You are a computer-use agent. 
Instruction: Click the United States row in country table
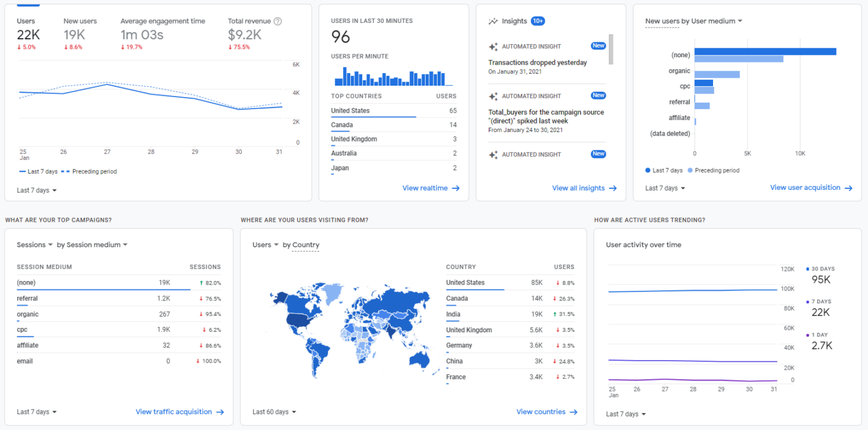465,283
